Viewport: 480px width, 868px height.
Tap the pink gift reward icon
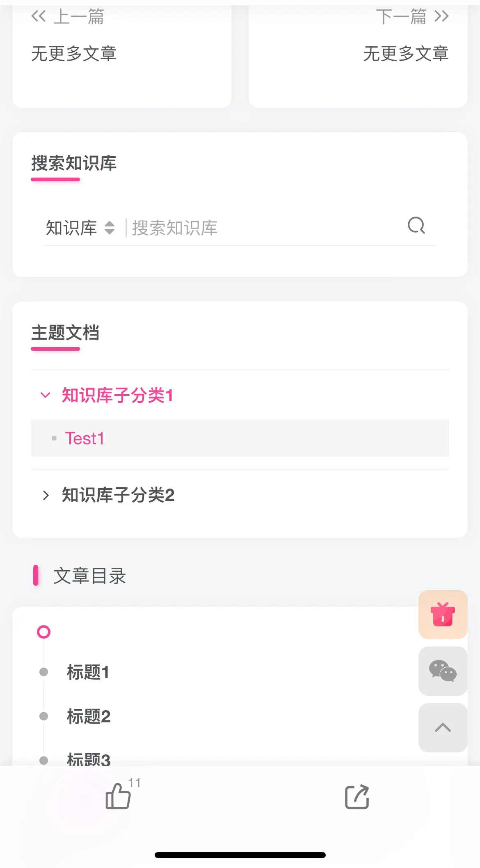point(443,614)
